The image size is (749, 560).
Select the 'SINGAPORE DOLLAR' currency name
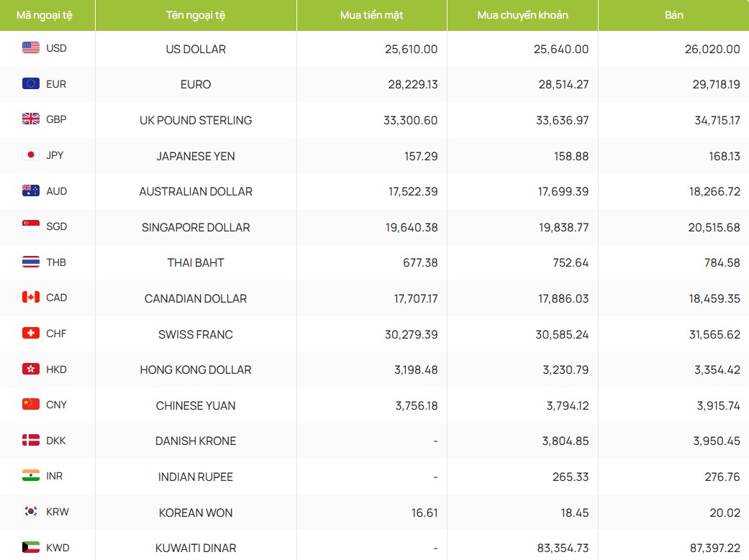pos(196,227)
